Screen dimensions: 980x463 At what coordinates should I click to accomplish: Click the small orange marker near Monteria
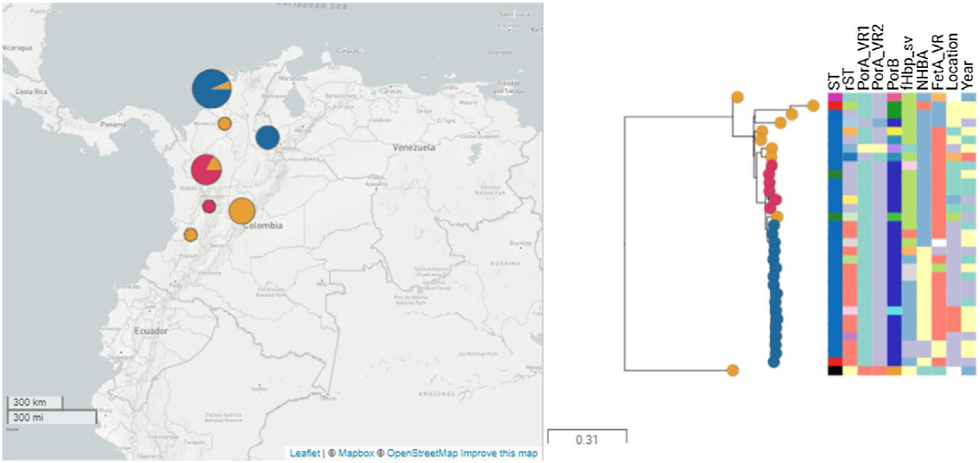point(224,124)
